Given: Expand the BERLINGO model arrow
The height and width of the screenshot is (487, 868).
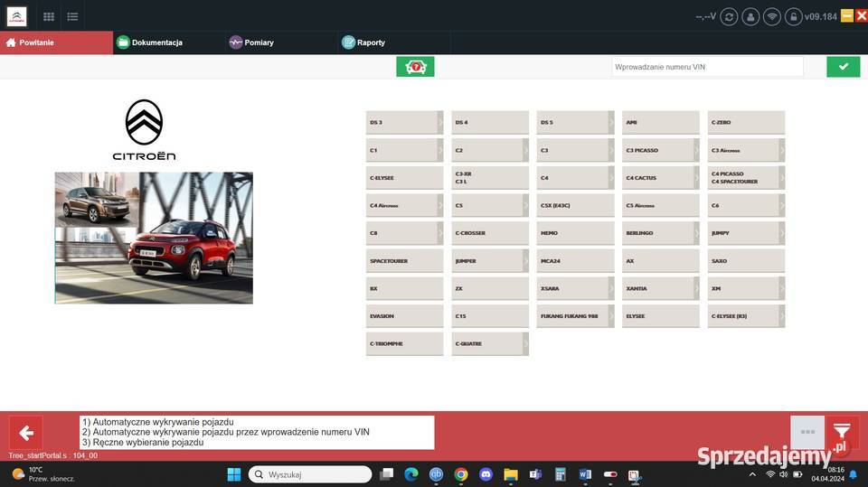Looking at the screenshot, I should [696, 233].
